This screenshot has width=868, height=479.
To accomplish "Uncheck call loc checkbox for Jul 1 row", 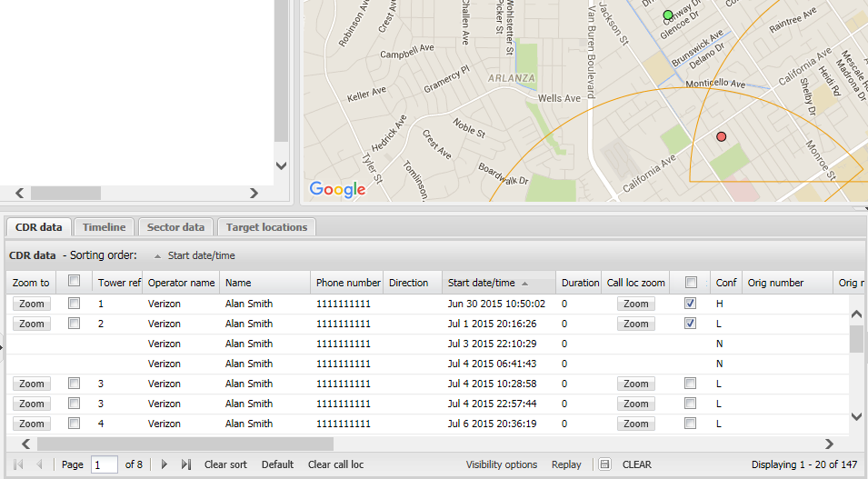I will coord(691,324).
